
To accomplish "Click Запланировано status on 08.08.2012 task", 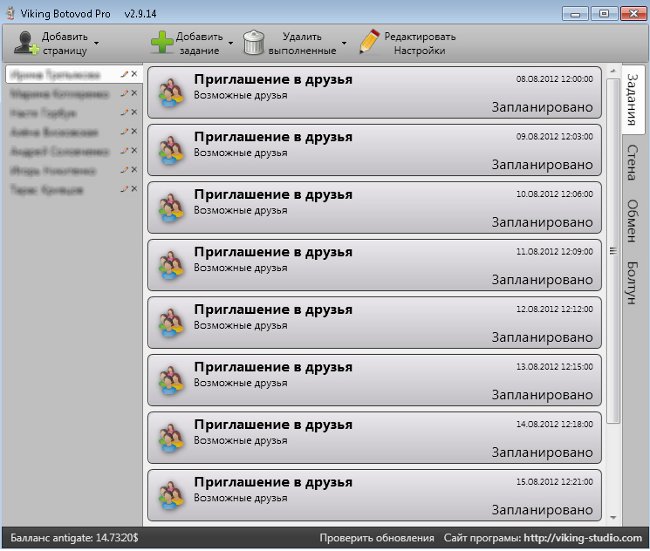I will [x=542, y=107].
